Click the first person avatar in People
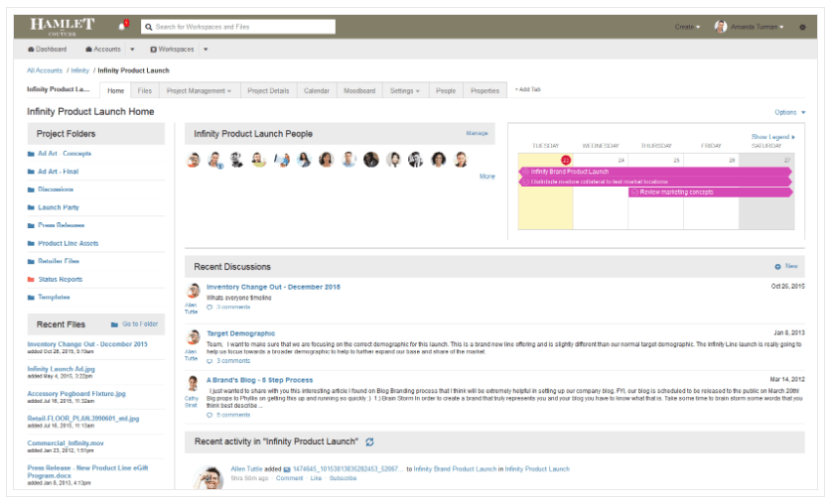 pos(194,160)
